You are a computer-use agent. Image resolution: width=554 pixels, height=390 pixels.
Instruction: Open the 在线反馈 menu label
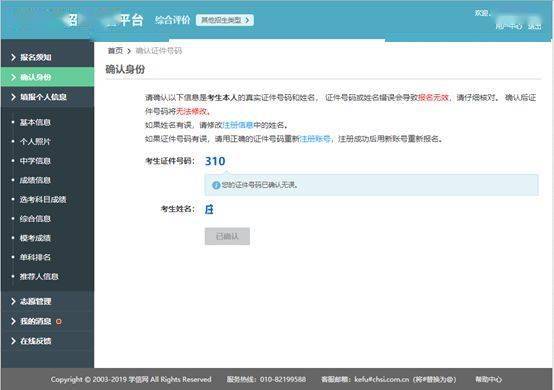pyautogui.click(x=36, y=341)
